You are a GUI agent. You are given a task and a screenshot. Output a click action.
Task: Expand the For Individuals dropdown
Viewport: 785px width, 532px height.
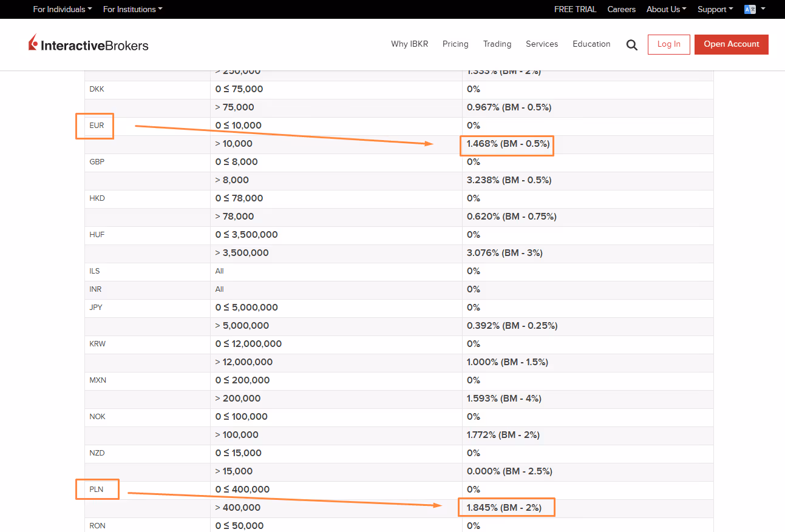click(63, 9)
